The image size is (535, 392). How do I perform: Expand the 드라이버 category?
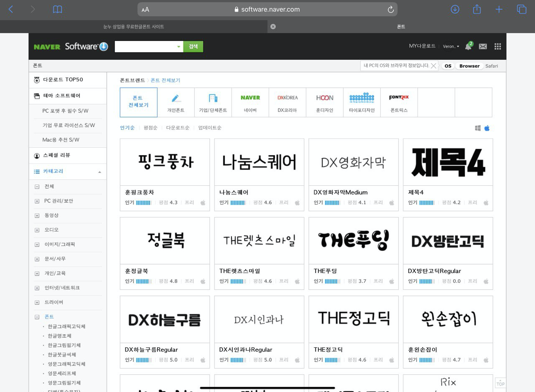[x=37, y=302]
